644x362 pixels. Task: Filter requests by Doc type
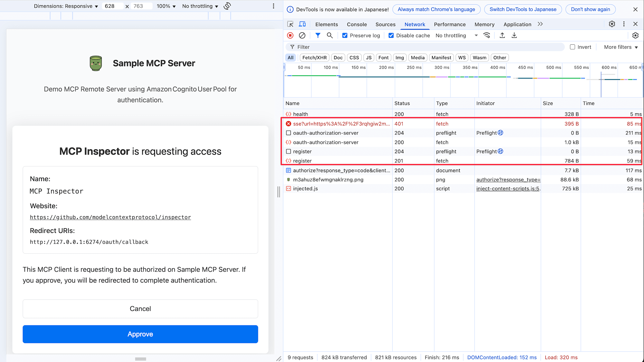(x=338, y=58)
